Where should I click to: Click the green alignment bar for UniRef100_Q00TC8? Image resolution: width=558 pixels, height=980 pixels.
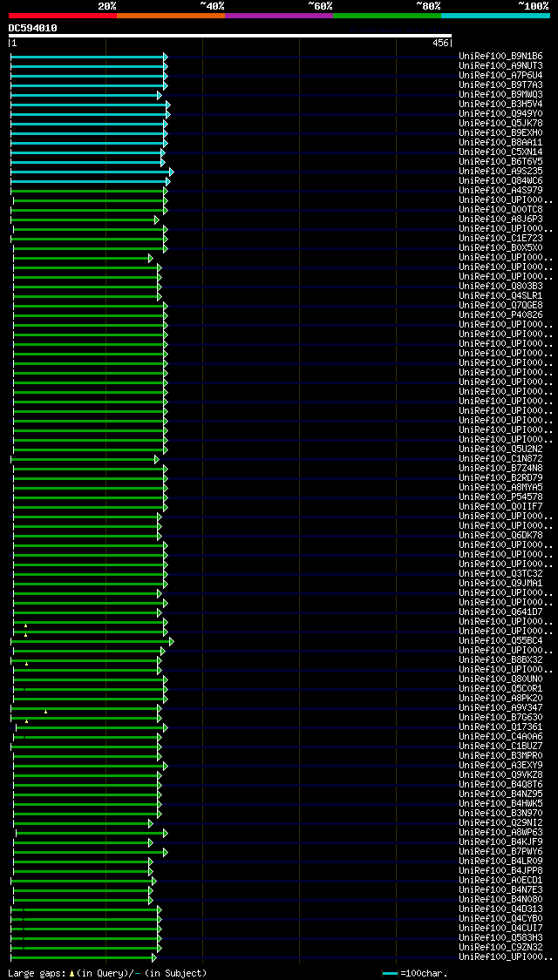(x=87, y=210)
